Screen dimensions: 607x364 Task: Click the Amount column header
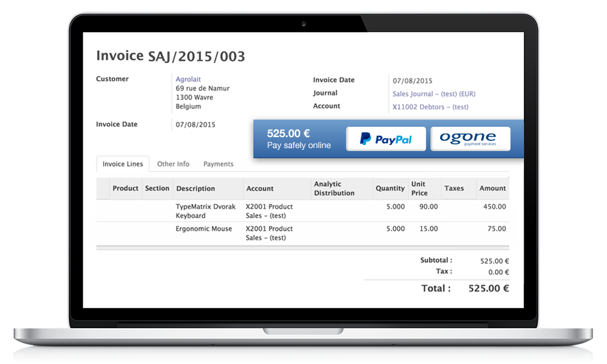point(492,189)
